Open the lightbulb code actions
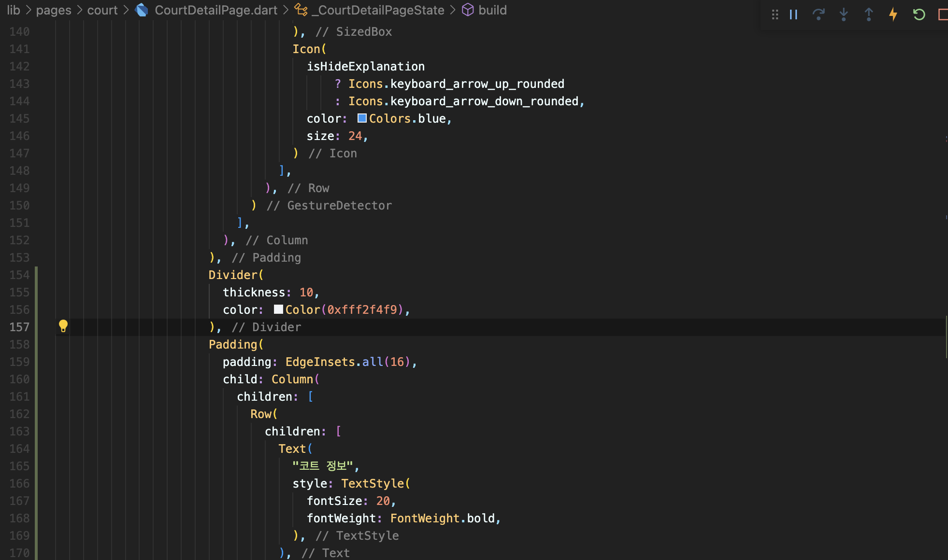Viewport: 948px width, 560px height. click(x=63, y=326)
